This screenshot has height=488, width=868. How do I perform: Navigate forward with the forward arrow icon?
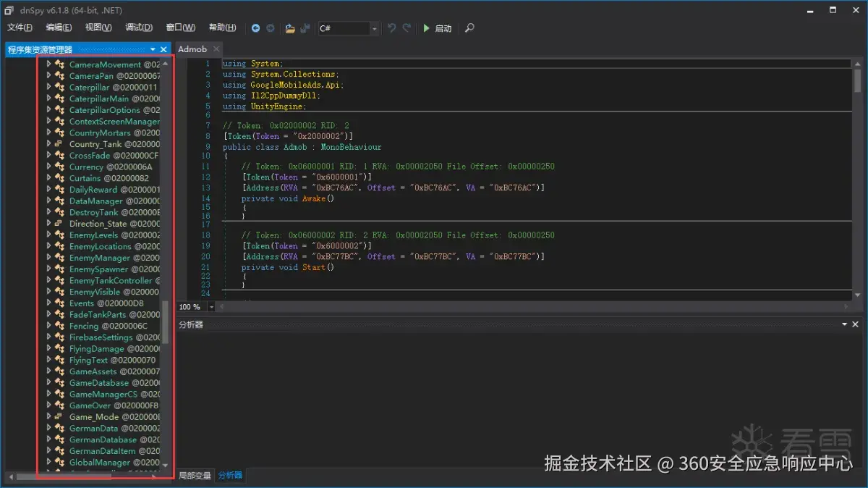tap(271, 28)
